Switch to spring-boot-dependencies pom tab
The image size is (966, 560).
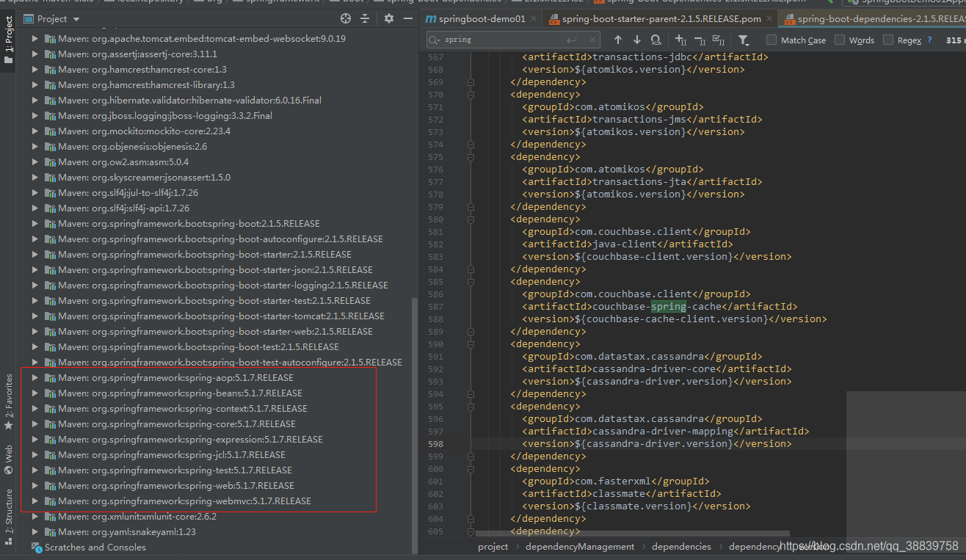click(874, 19)
